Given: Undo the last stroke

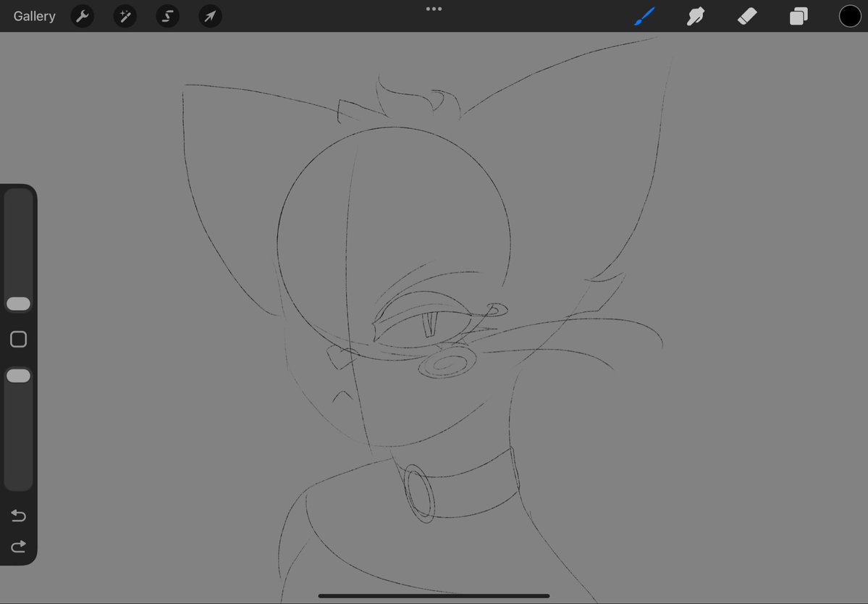Looking at the screenshot, I should 18,516.
